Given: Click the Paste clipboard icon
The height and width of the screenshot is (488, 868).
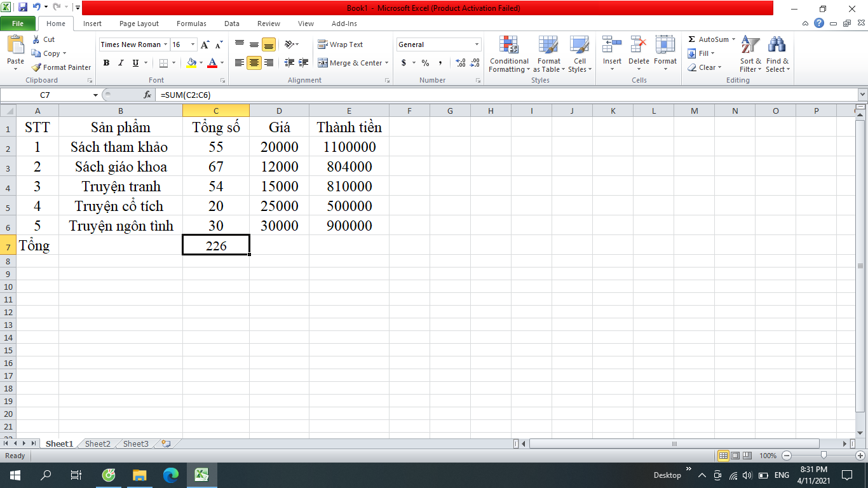Looking at the screenshot, I should [x=15, y=46].
